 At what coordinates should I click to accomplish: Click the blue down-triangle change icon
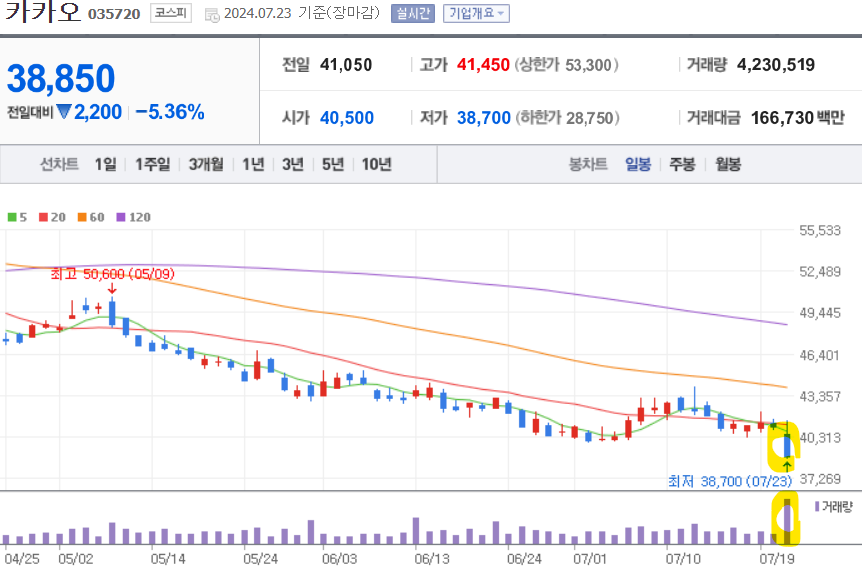tap(64, 112)
